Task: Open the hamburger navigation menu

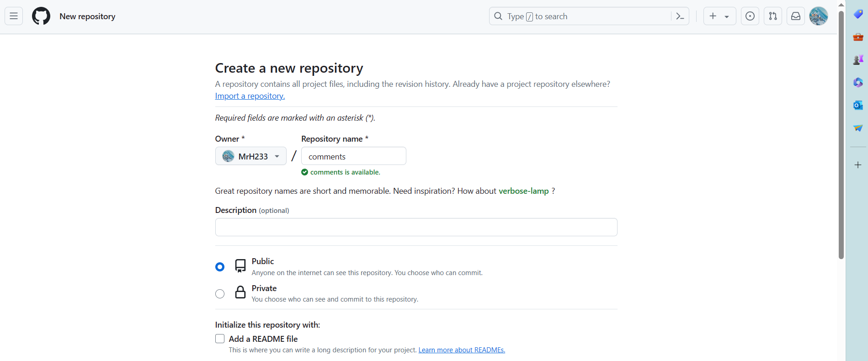Action: click(x=14, y=16)
